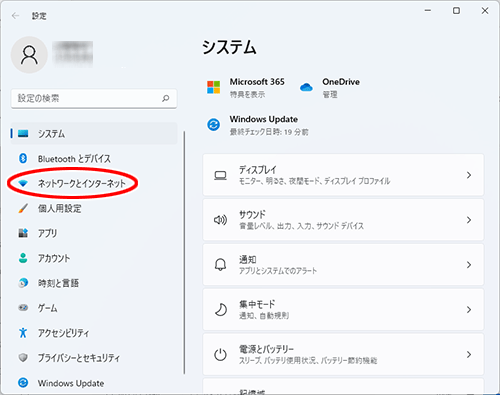Click the アカウント person icon
The width and height of the screenshot is (500, 395).
[23, 258]
